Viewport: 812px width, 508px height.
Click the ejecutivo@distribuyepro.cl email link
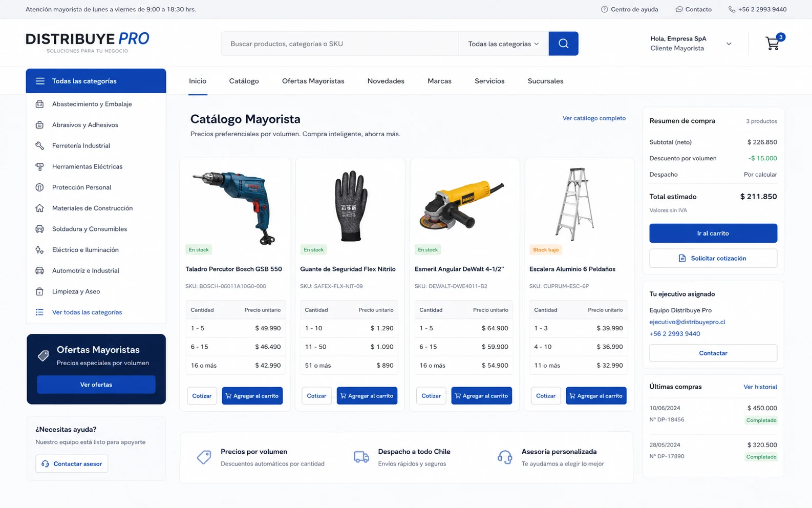tap(687, 322)
